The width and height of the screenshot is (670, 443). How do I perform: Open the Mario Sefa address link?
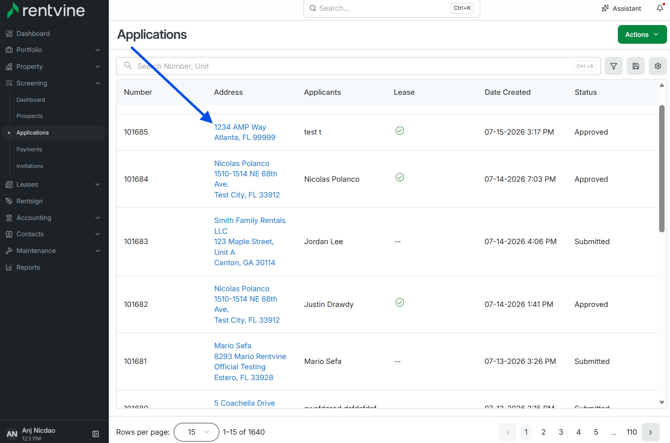click(250, 361)
